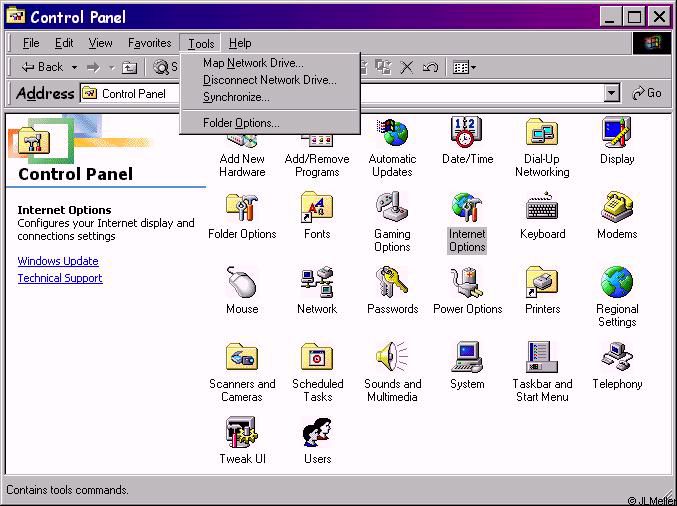Choose Folder Options in Tools menu
677x506 pixels.
[x=270, y=123]
